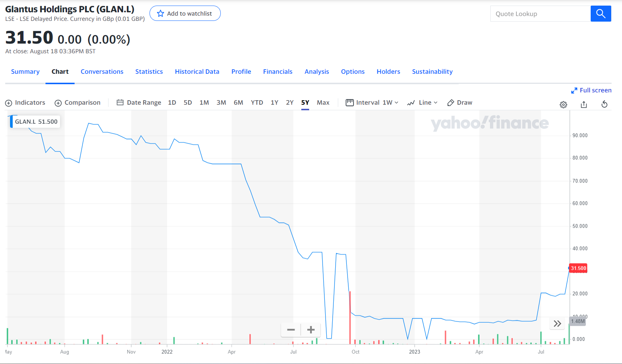622x364 pixels.
Task: Click Add to watchlist
Action: click(185, 13)
